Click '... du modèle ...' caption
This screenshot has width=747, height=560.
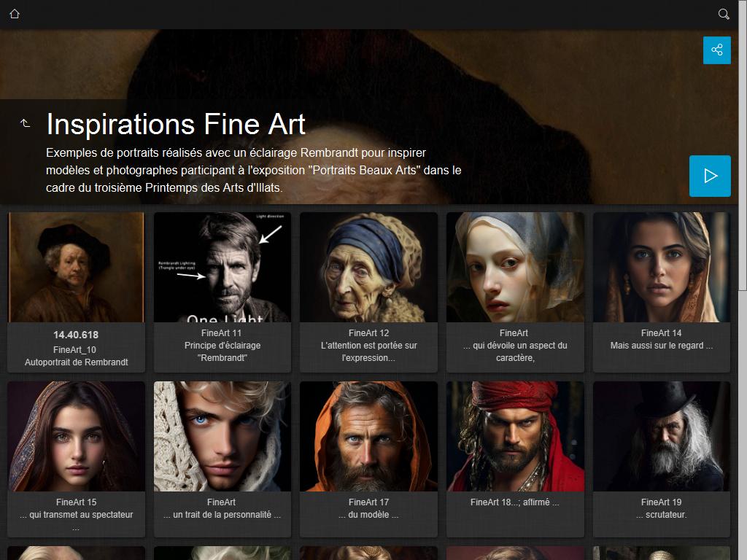point(368,514)
